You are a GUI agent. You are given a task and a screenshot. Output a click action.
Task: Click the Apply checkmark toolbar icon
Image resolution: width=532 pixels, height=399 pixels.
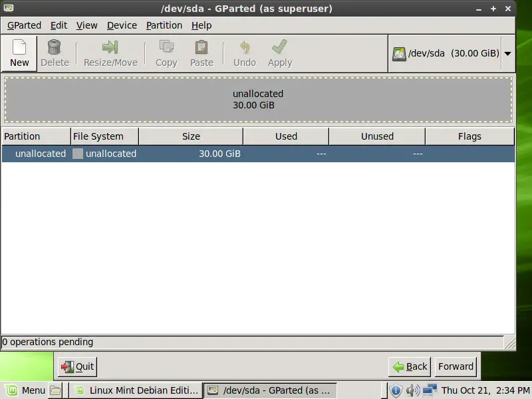(279, 47)
